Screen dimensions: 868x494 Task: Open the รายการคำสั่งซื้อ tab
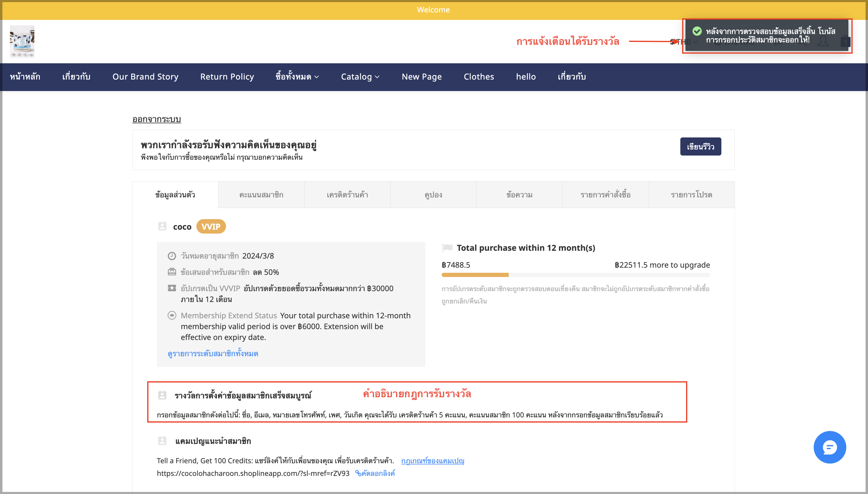[606, 195]
